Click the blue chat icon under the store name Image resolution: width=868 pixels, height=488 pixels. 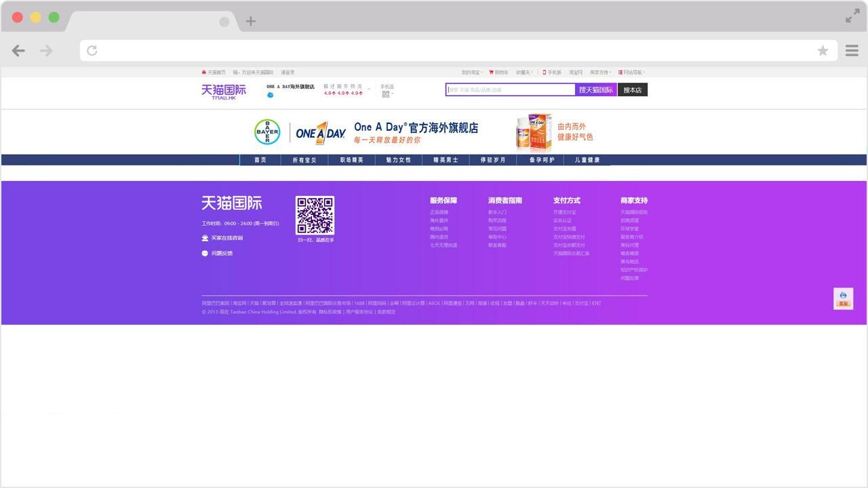tap(270, 95)
